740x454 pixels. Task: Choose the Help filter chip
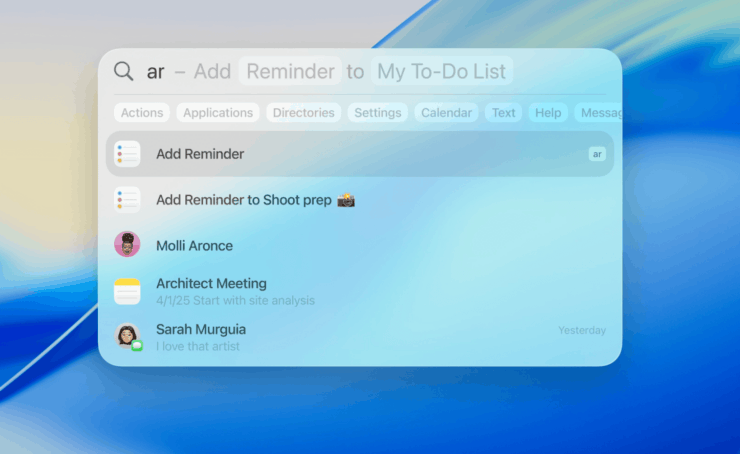[548, 113]
